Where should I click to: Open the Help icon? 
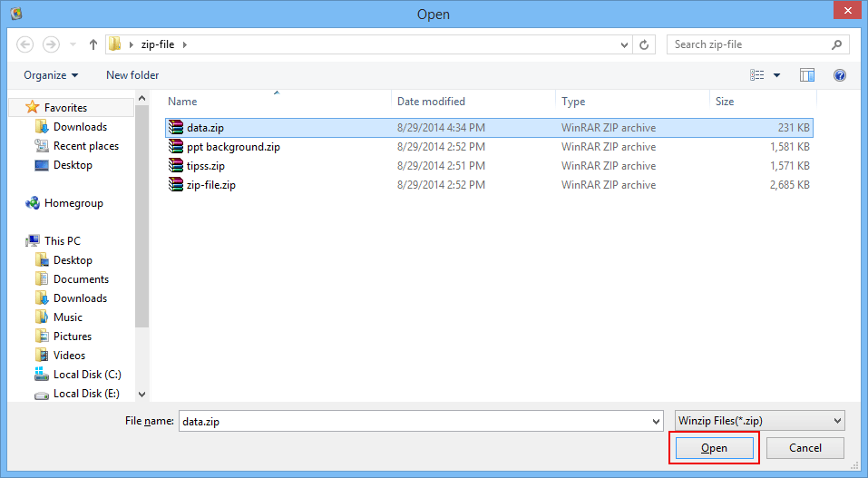click(x=840, y=74)
